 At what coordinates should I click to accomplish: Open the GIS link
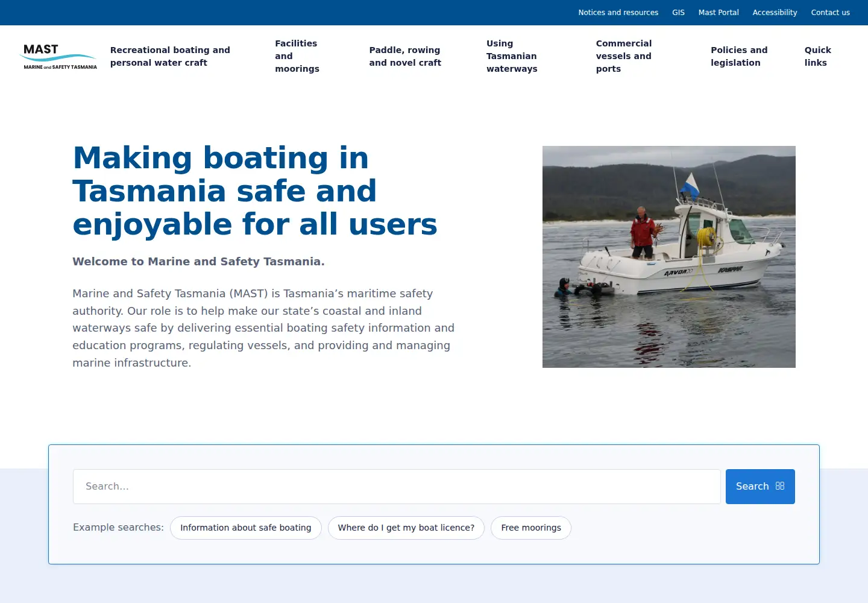tap(678, 13)
